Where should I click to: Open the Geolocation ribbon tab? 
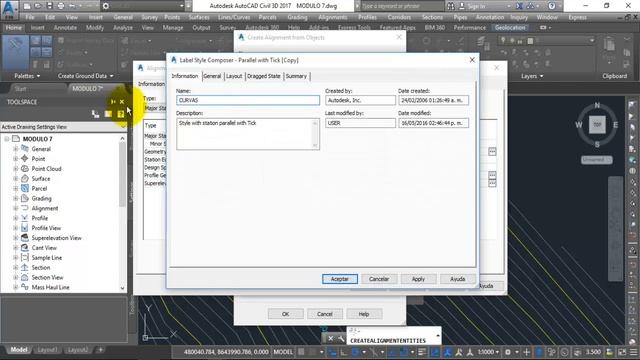click(510, 28)
